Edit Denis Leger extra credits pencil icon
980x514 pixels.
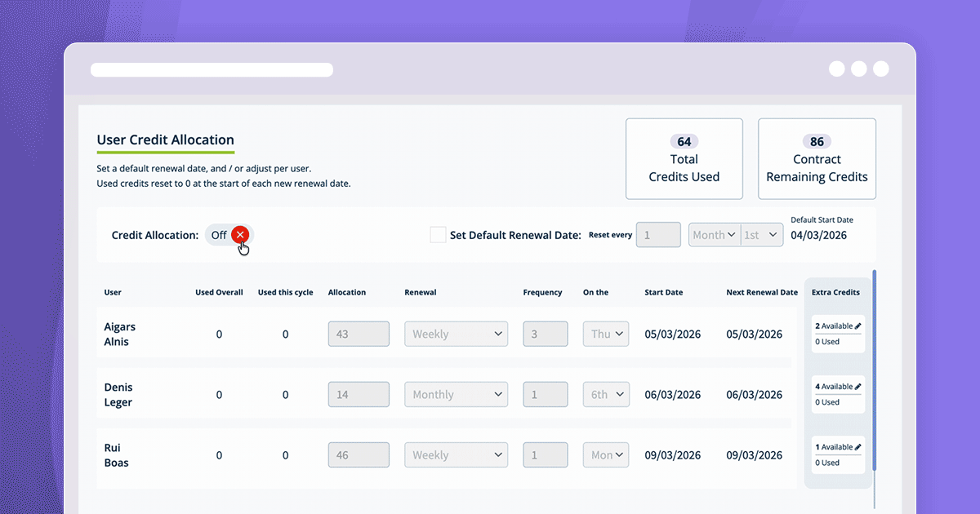click(x=857, y=387)
